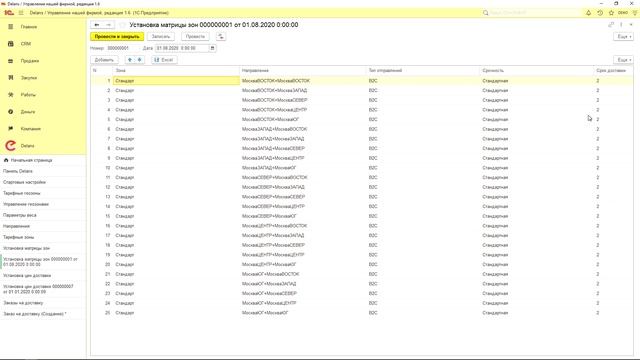The image size is (640, 360).
Task: Switch to Панель Delans tab
Action: point(18,171)
